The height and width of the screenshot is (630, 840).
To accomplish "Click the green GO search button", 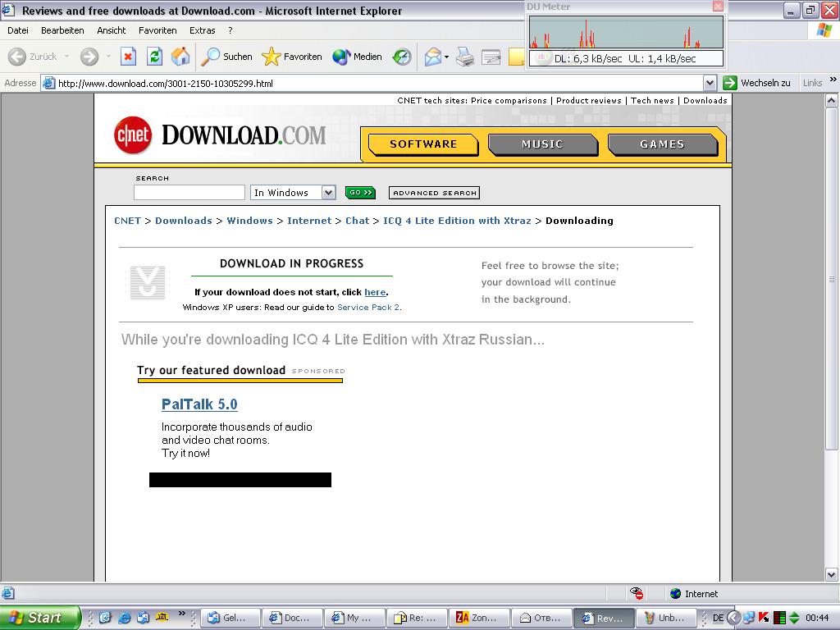I will (361, 192).
